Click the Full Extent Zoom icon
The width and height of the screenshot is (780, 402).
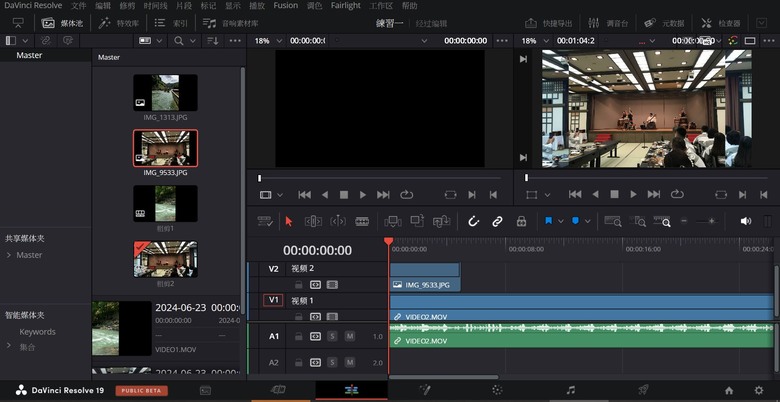[x=612, y=221]
